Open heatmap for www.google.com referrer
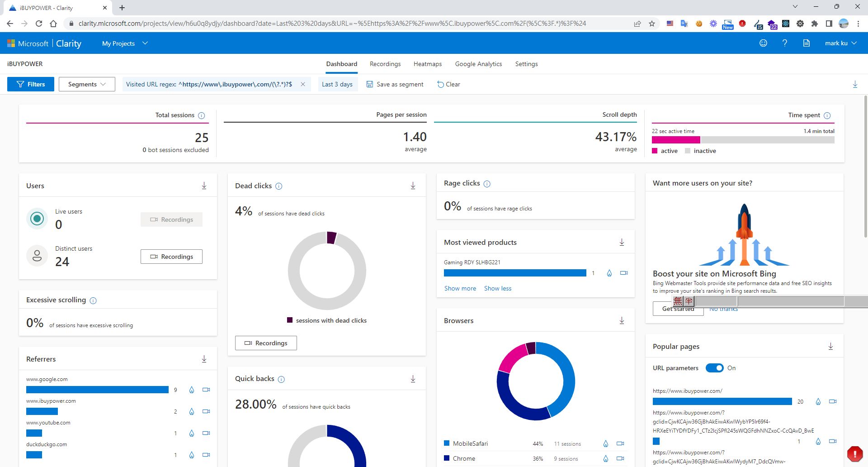 tap(192, 390)
